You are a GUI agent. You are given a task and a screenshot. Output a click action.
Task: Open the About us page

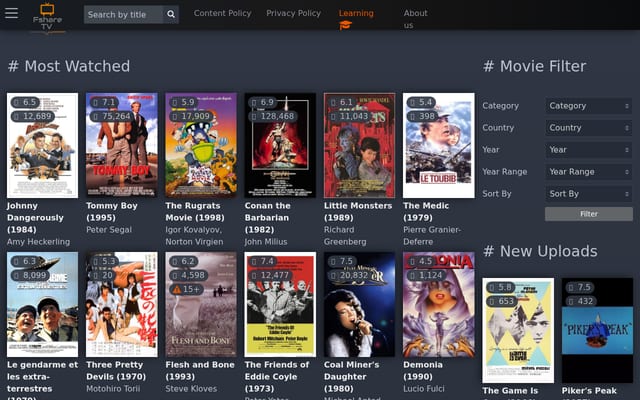coord(416,19)
